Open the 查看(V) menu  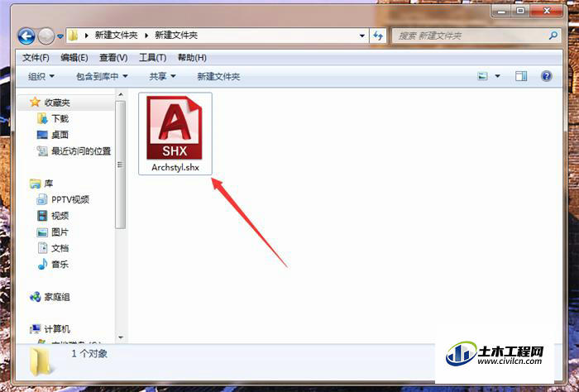[113, 58]
